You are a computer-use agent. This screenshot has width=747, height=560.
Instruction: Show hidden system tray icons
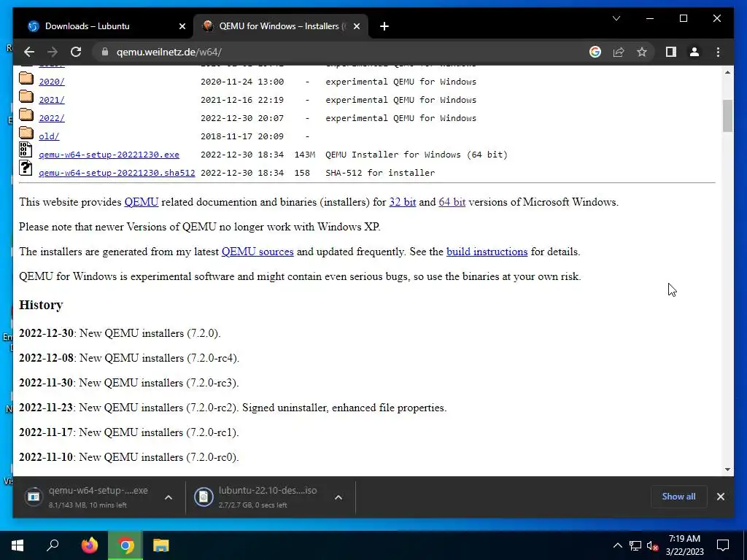pyautogui.click(x=617, y=545)
